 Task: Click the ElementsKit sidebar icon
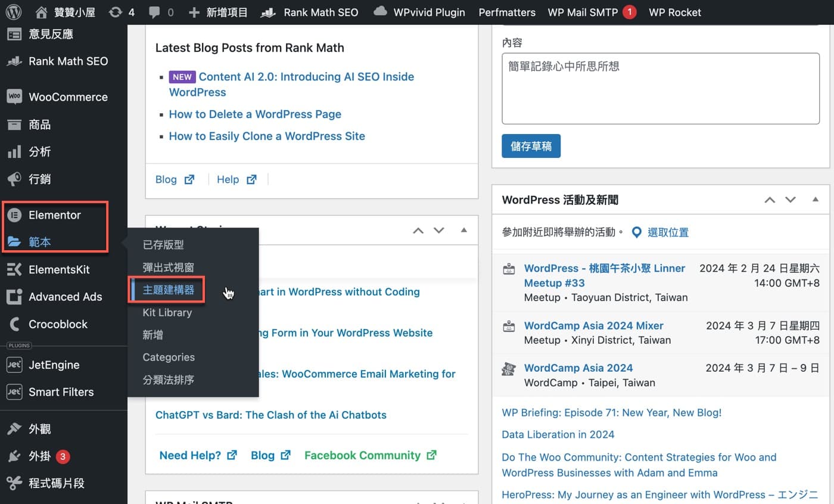click(14, 269)
